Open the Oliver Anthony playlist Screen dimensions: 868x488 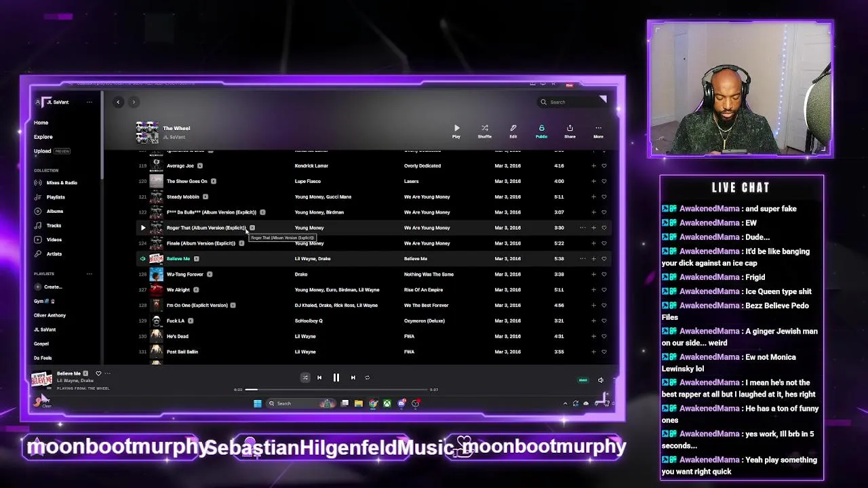pyautogui.click(x=50, y=315)
